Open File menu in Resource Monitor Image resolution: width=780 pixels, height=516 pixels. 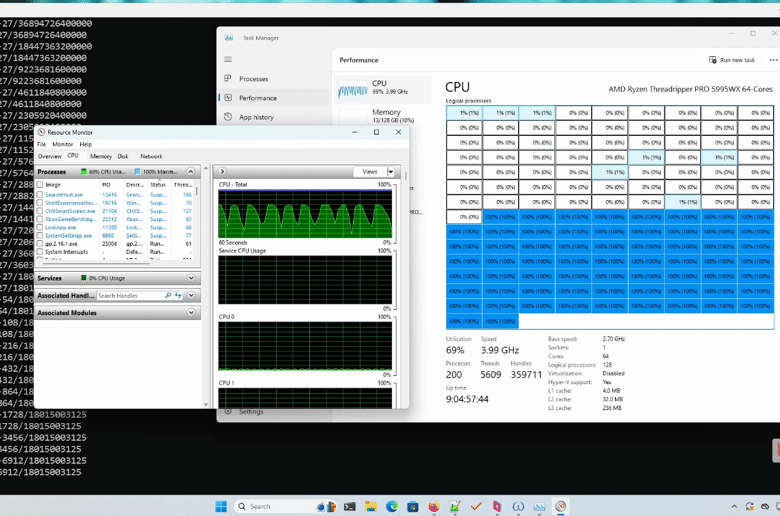(41, 144)
